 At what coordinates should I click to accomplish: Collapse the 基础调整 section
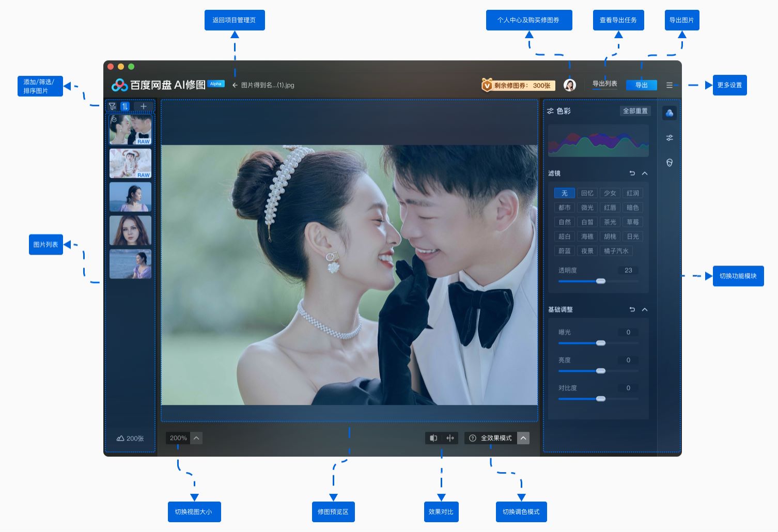pos(645,310)
